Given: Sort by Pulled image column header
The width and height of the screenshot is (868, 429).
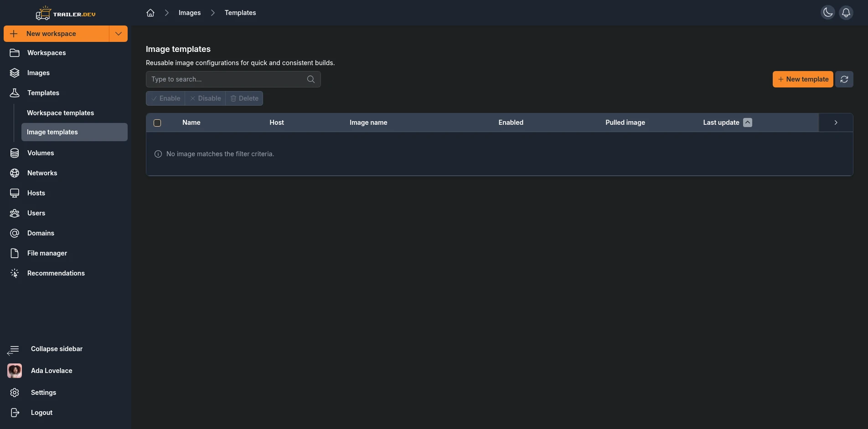Looking at the screenshot, I should (625, 123).
